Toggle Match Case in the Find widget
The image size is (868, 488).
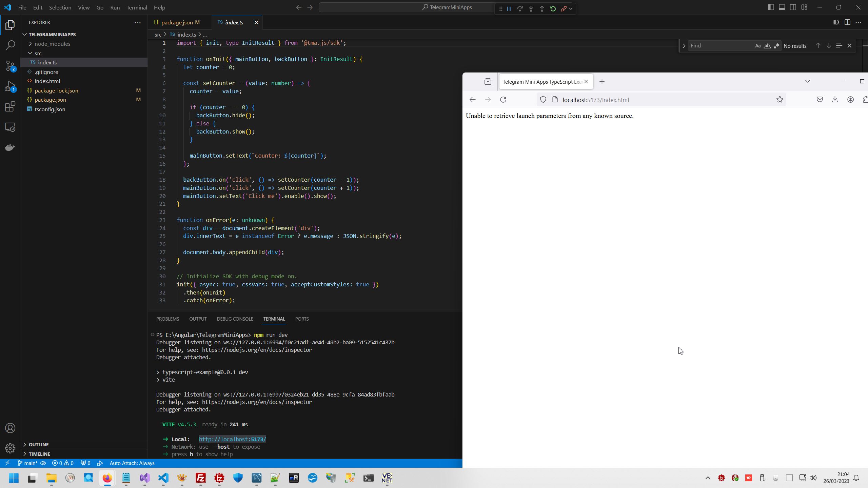(x=758, y=45)
